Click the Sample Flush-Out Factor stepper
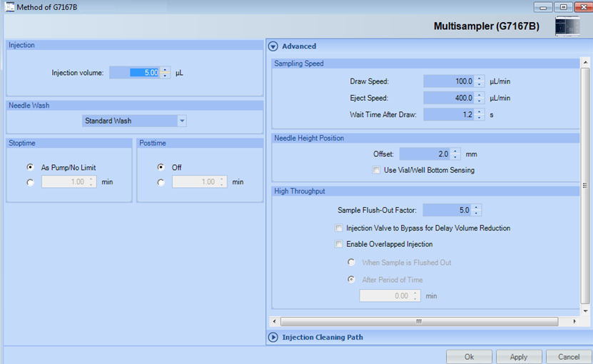Viewport: 593px width, 364px height. (477, 210)
